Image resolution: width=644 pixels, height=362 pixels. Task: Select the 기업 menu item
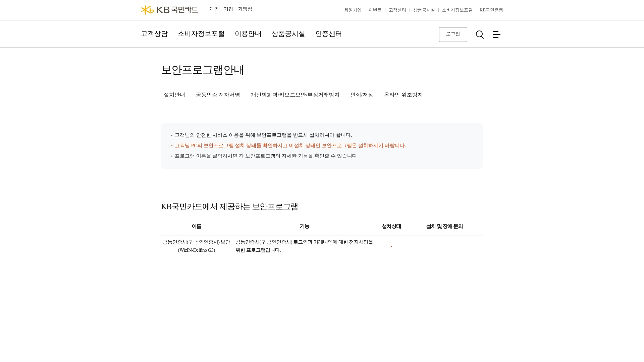click(x=228, y=9)
